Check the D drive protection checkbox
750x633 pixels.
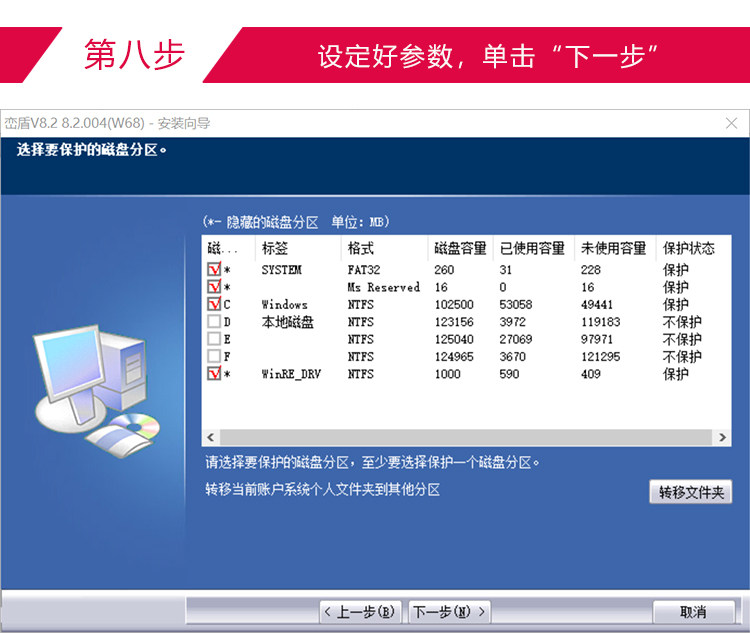tap(214, 321)
